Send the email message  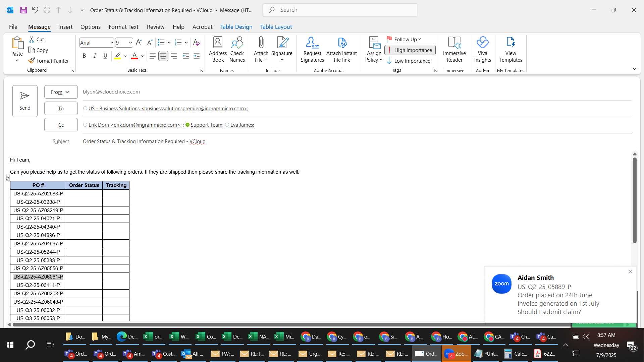(x=25, y=101)
